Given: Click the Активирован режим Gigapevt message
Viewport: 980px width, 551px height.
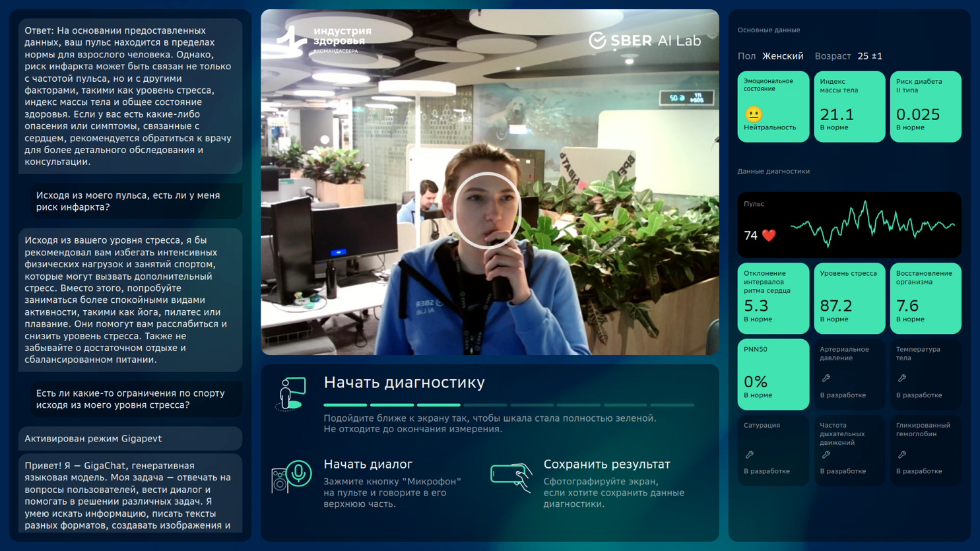Looking at the screenshot, I should click(x=131, y=439).
